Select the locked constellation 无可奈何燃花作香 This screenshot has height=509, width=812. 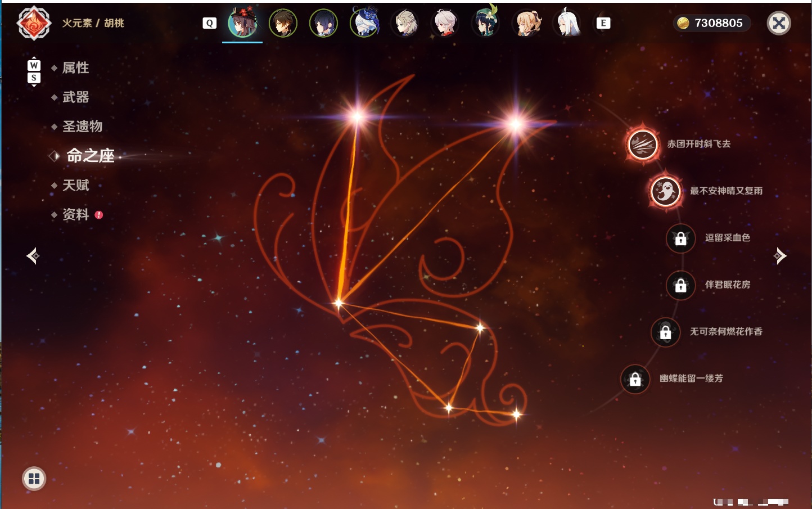click(x=665, y=332)
